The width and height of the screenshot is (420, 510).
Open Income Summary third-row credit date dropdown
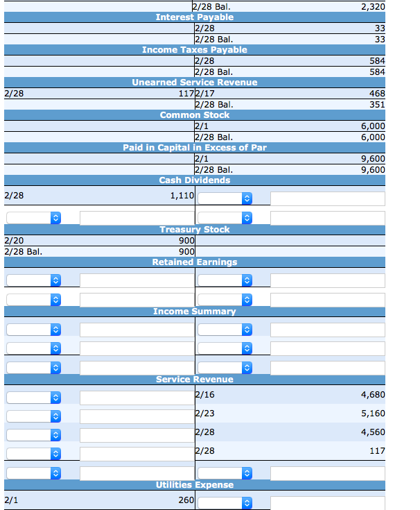tap(225, 368)
